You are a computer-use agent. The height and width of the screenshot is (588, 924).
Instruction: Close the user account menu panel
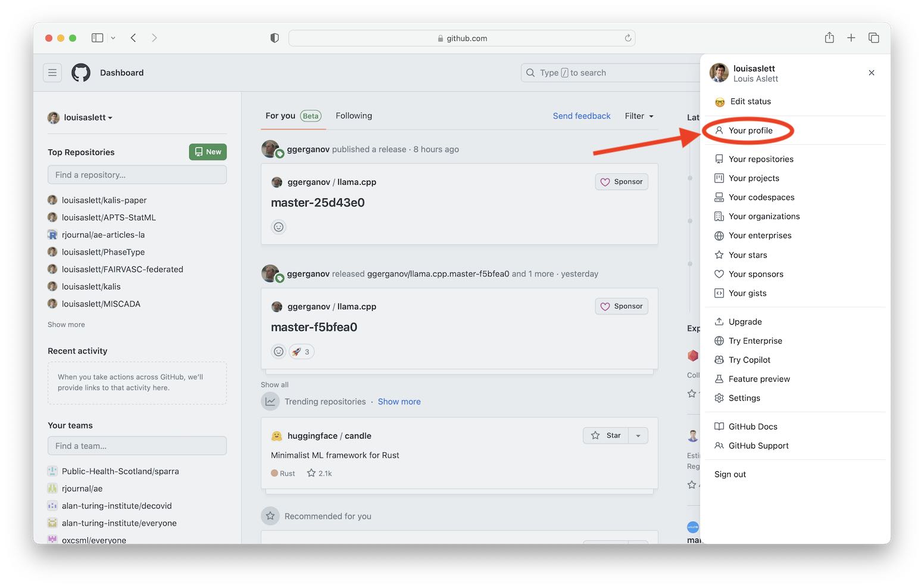tap(871, 73)
